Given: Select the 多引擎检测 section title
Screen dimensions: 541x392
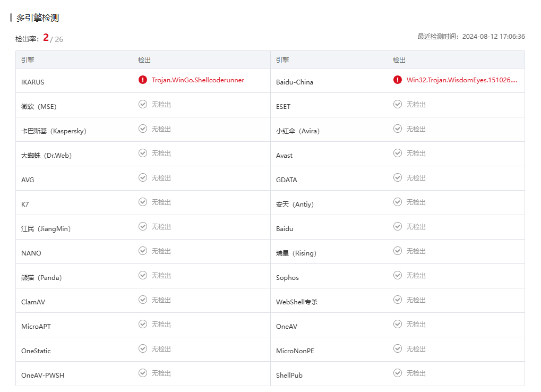Looking at the screenshot, I should [37, 18].
